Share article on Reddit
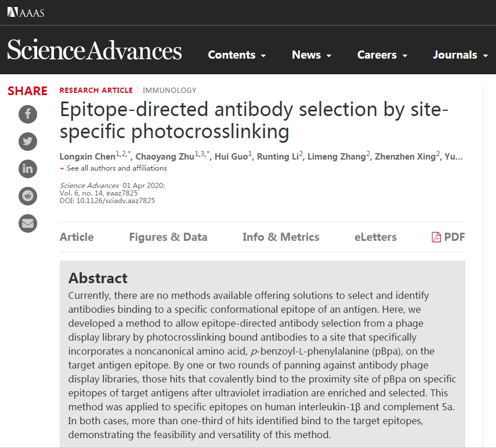This screenshot has width=496, height=448. click(x=28, y=196)
